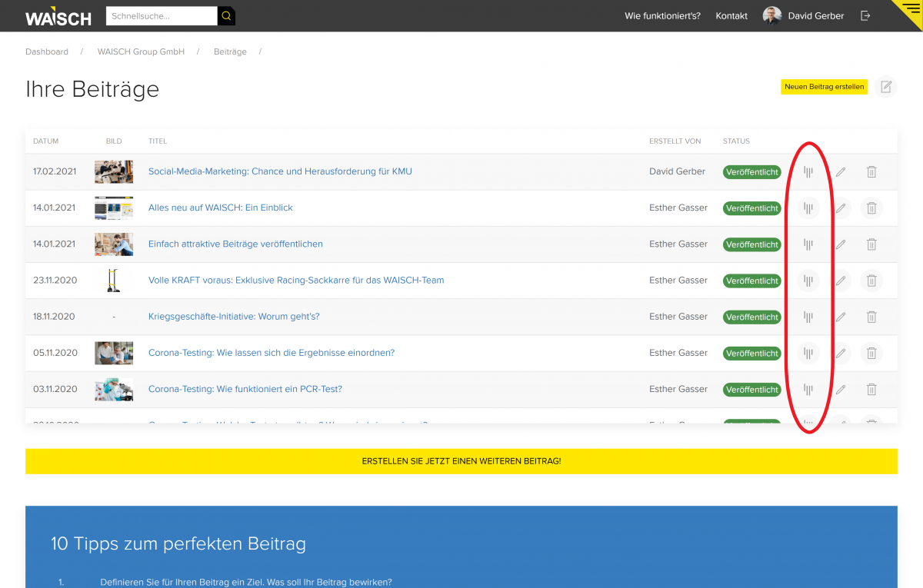The image size is (923, 588).
Task: Go to WAISCH Group GmbH breadcrumb
Action: tap(141, 51)
